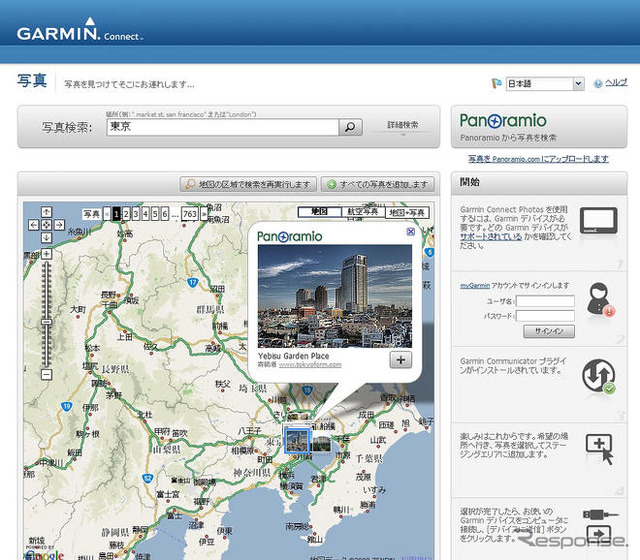The height and width of the screenshot is (560, 640).
Task: Switch map to 地図 view
Action: pyautogui.click(x=319, y=212)
